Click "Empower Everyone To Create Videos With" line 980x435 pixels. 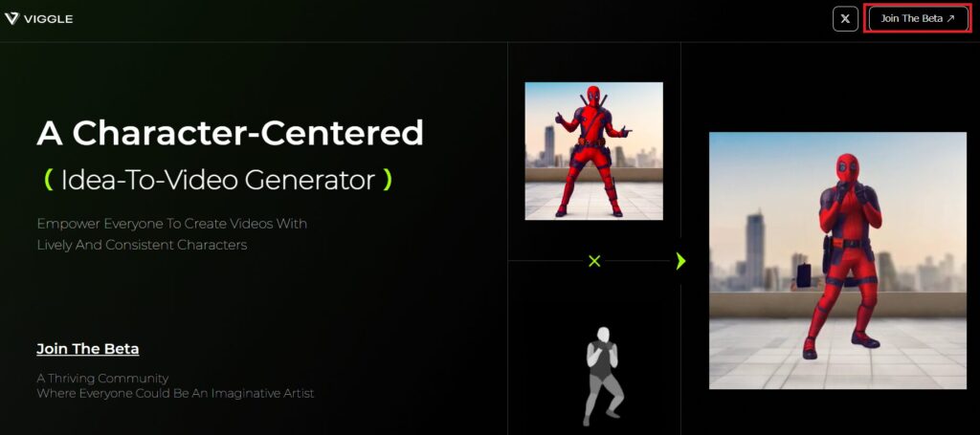172,224
